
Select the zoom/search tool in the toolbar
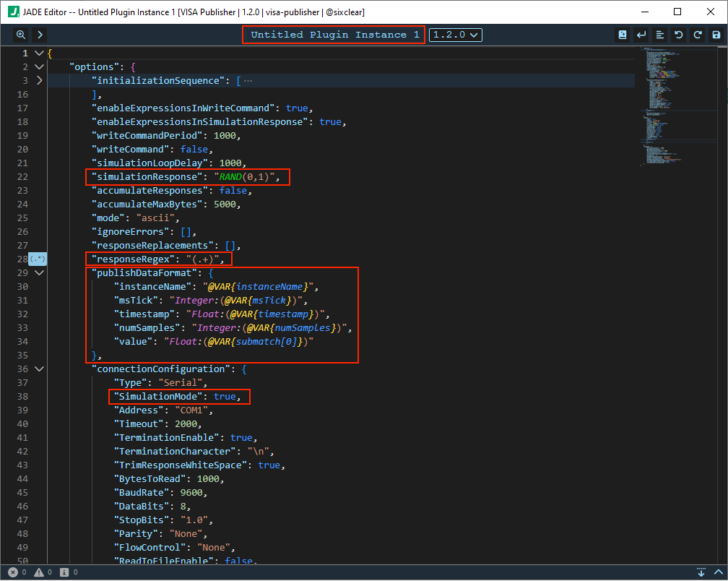(20, 35)
